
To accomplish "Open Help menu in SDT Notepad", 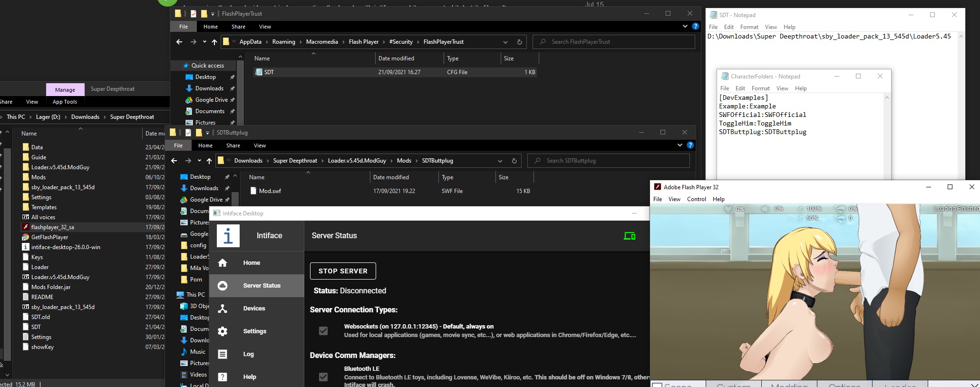I will click(789, 27).
